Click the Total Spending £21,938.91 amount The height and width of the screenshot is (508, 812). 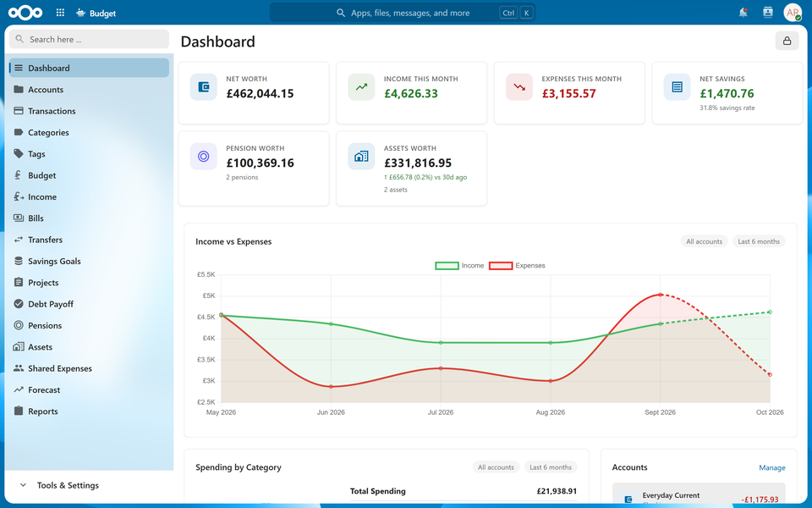(x=557, y=491)
